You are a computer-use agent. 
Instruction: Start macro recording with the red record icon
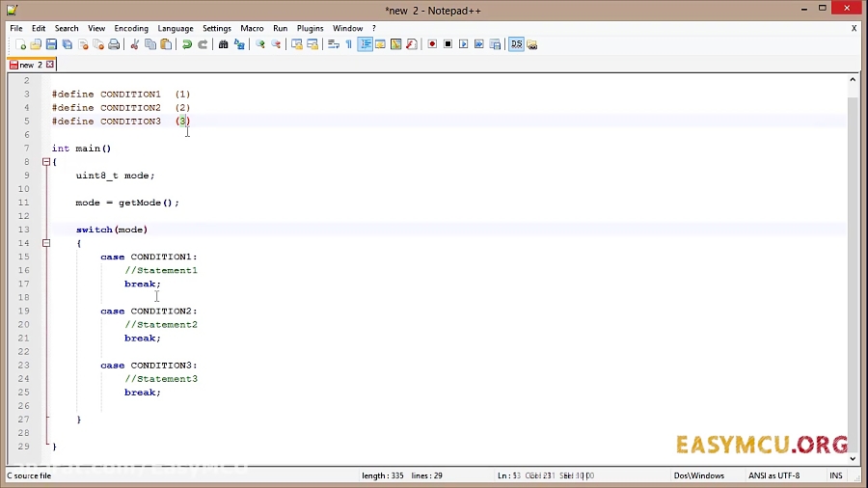click(432, 44)
